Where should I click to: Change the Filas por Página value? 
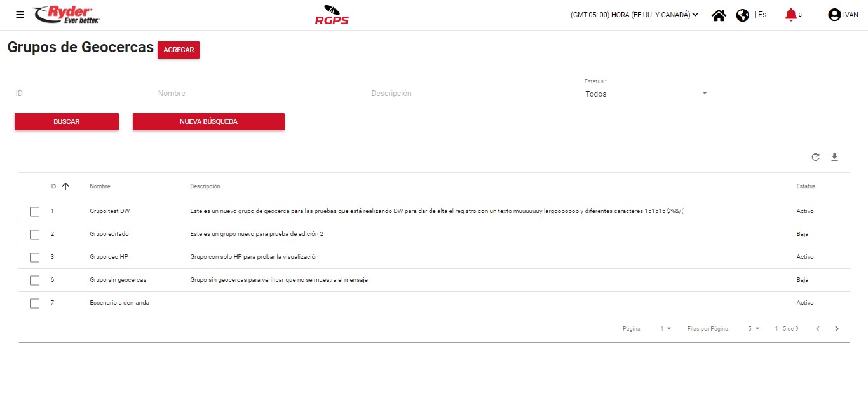coord(754,329)
